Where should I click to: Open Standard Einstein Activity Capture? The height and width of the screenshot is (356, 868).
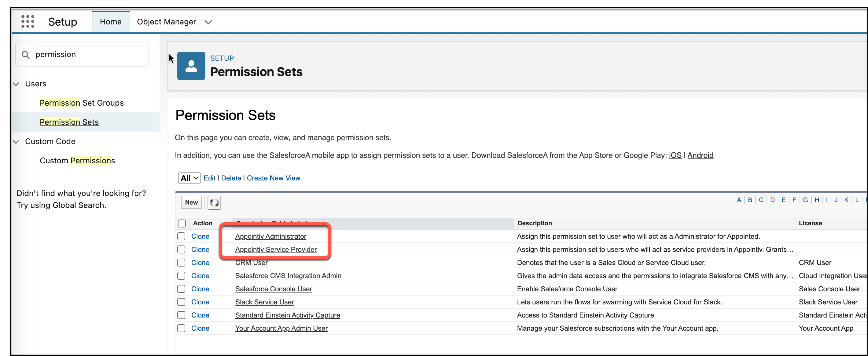point(288,315)
